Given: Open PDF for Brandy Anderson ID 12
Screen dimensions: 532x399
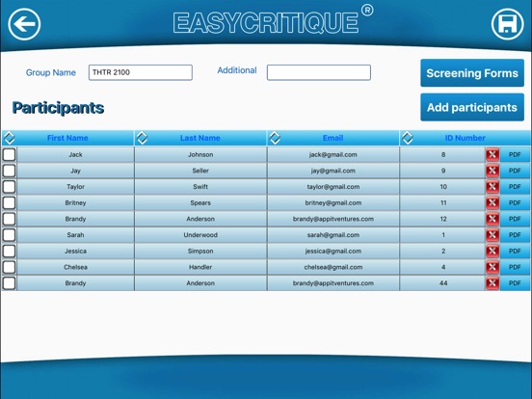Looking at the screenshot, I should coord(515,219).
